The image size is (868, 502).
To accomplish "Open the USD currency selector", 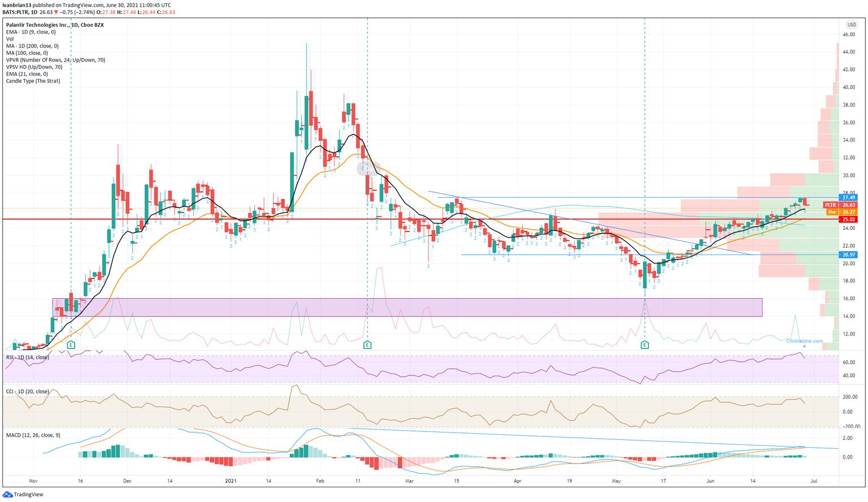I will tap(852, 25).
